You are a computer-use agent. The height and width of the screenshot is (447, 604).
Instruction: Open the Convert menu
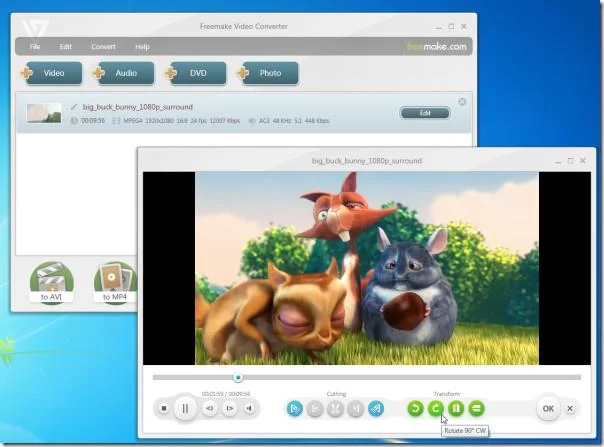point(103,47)
